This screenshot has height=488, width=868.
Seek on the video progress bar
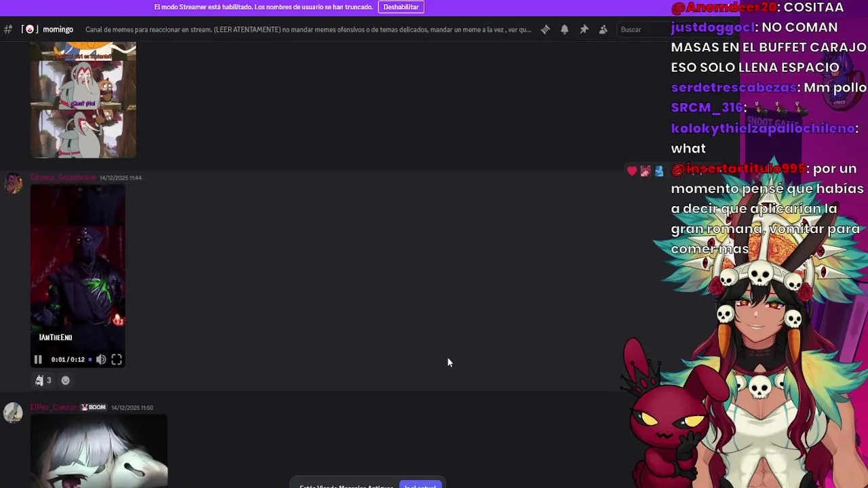pyautogui.click(x=90, y=360)
